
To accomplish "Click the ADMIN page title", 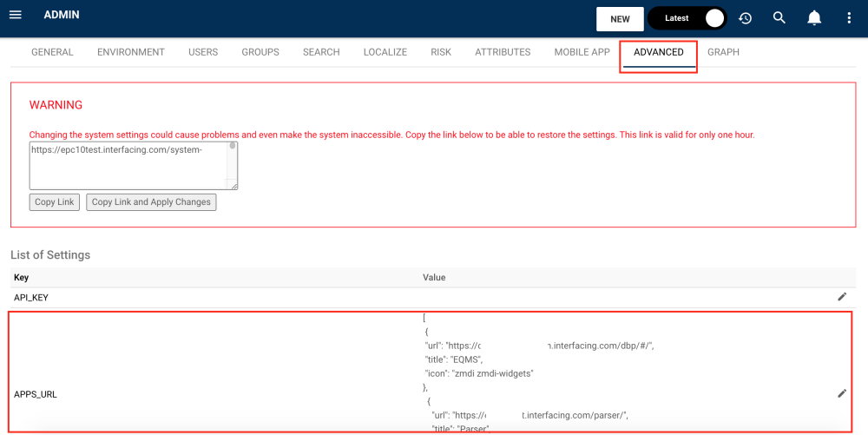I will click(x=62, y=15).
